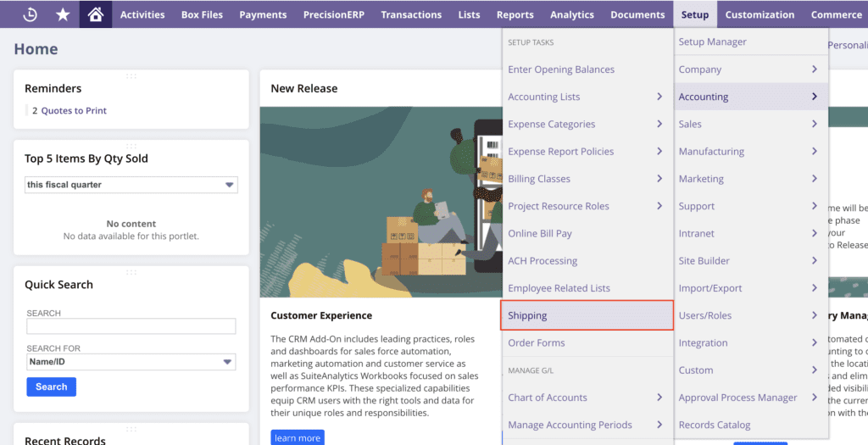
Task: Click the blue Search button
Action: (51, 387)
